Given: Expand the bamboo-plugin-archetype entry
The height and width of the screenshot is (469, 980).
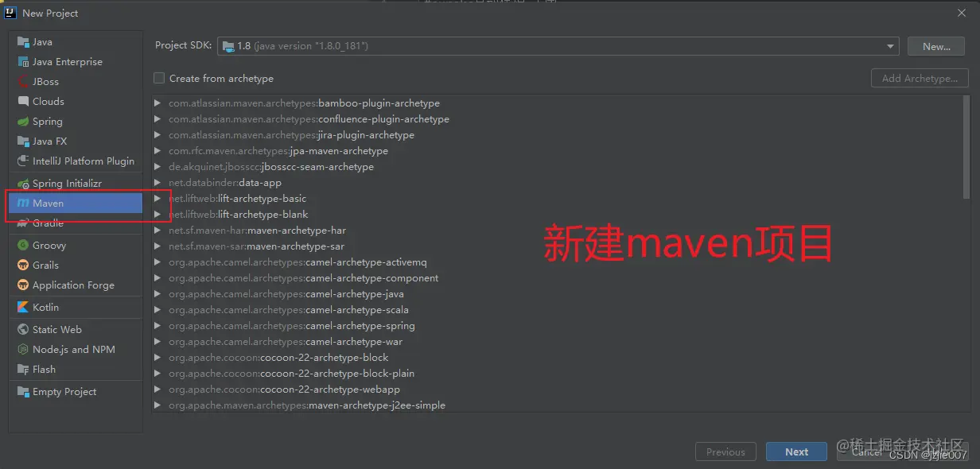Looking at the screenshot, I should pyautogui.click(x=158, y=103).
